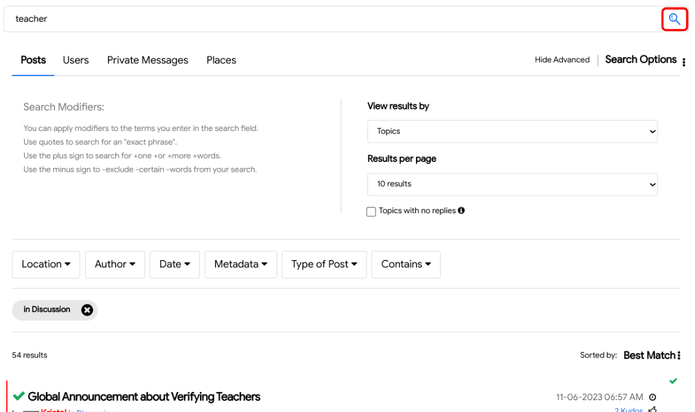The height and width of the screenshot is (412, 695).
Task: Click the clock icon next to post date
Action: 652,397
